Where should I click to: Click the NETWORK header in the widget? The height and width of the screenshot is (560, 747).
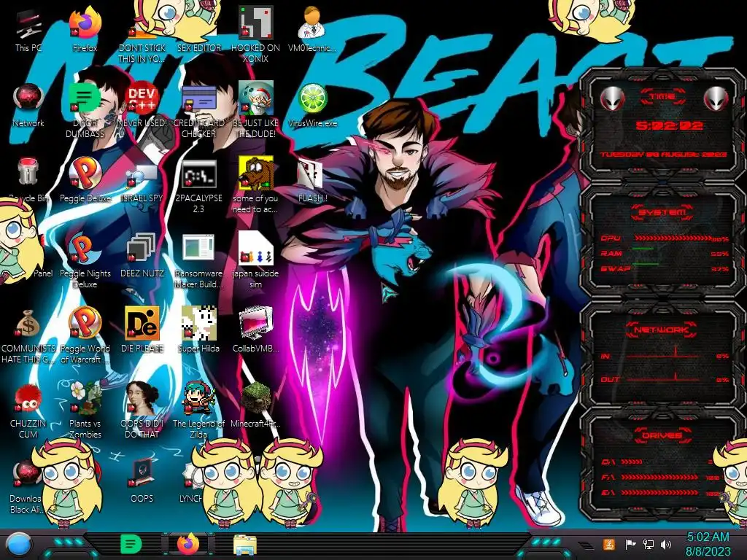tap(661, 330)
